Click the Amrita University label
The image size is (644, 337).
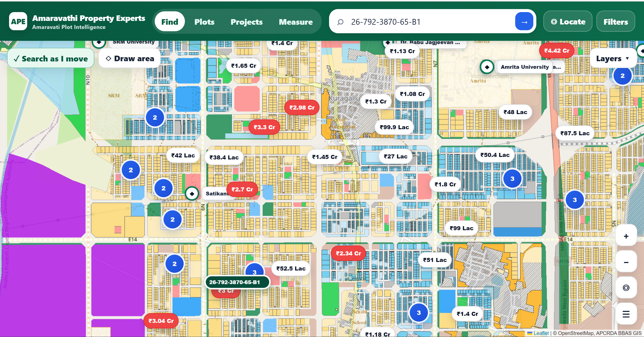(525, 67)
